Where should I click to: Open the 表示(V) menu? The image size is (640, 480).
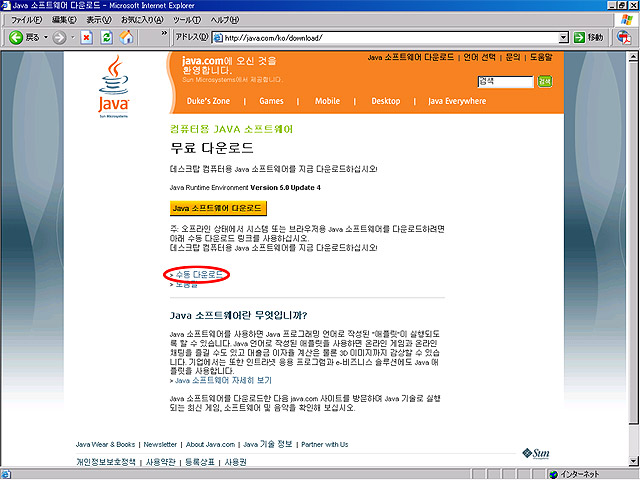coord(99,20)
